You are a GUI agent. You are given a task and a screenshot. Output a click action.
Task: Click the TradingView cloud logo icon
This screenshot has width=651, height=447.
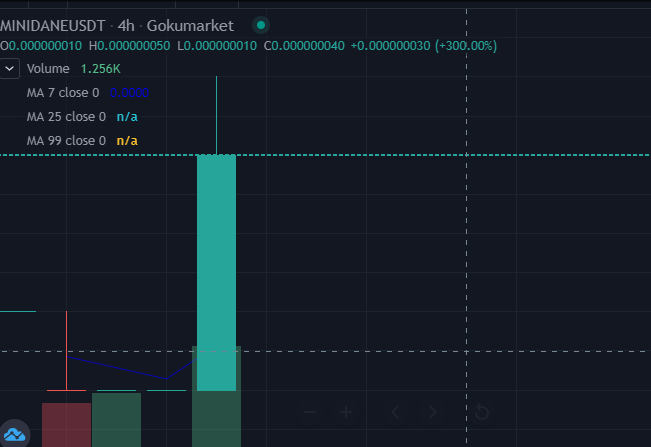coord(15,434)
